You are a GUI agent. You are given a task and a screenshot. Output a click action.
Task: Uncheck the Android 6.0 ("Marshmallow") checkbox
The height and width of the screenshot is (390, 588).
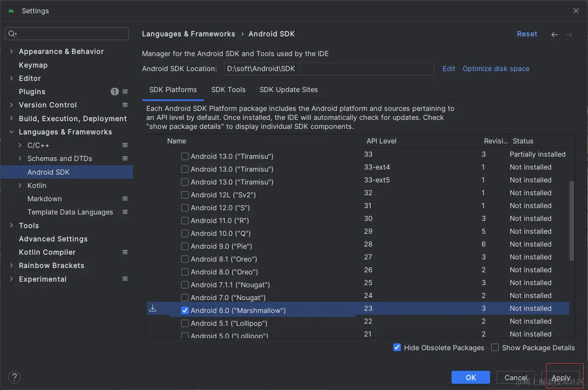[x=185, y=310]
